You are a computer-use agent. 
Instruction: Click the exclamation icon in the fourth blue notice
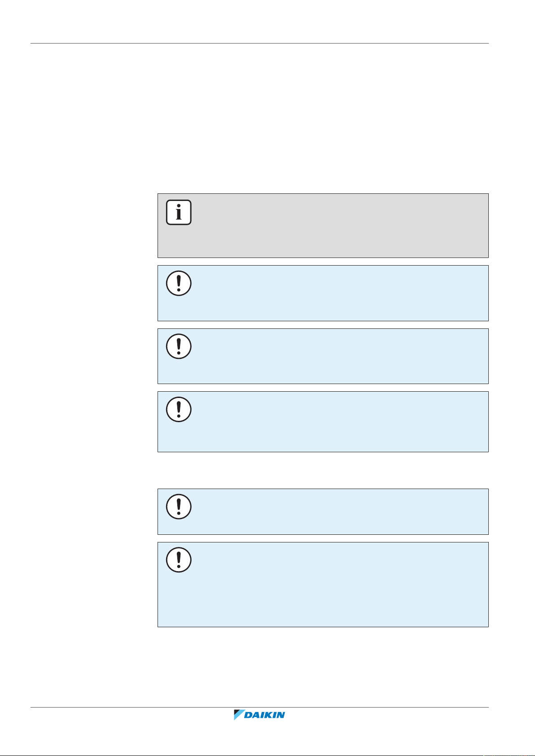coord(179,507)
